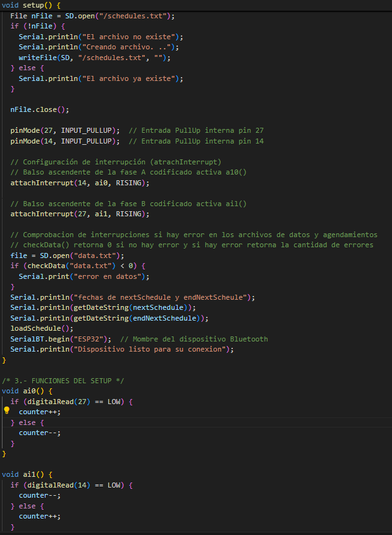Click the SerialBT.begin("ESP32") line

tap(61, 339)
